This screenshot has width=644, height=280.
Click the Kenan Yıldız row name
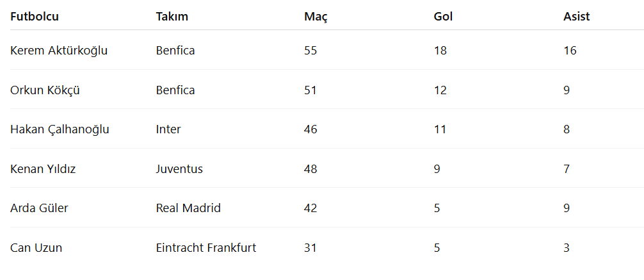[43, 169]
